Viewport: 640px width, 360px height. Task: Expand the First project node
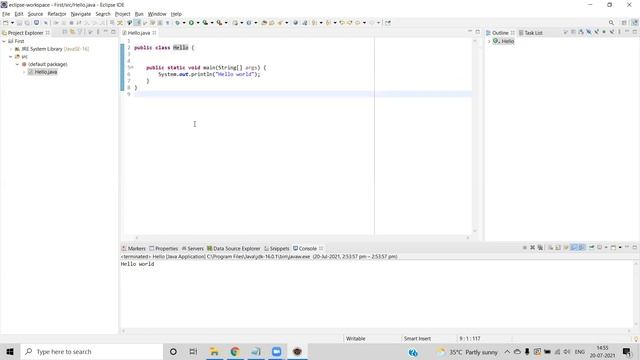[4, 41]
